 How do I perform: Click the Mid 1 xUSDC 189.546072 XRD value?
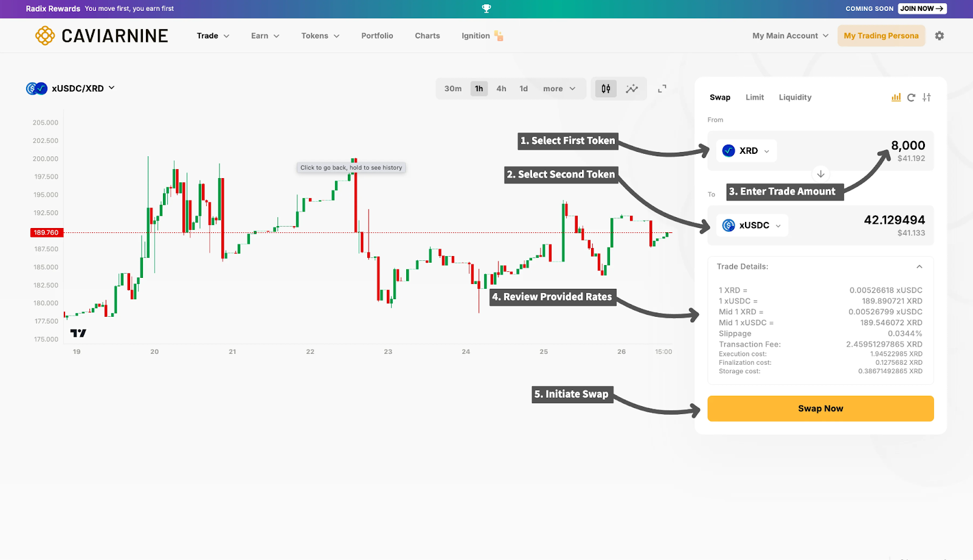pos(891,323)
